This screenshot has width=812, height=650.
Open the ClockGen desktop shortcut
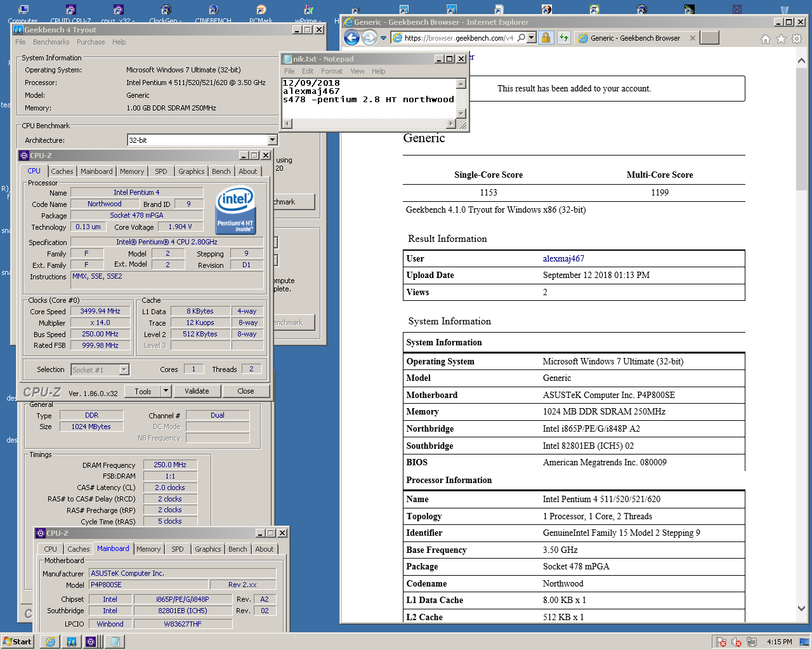[x=166, y=14]
